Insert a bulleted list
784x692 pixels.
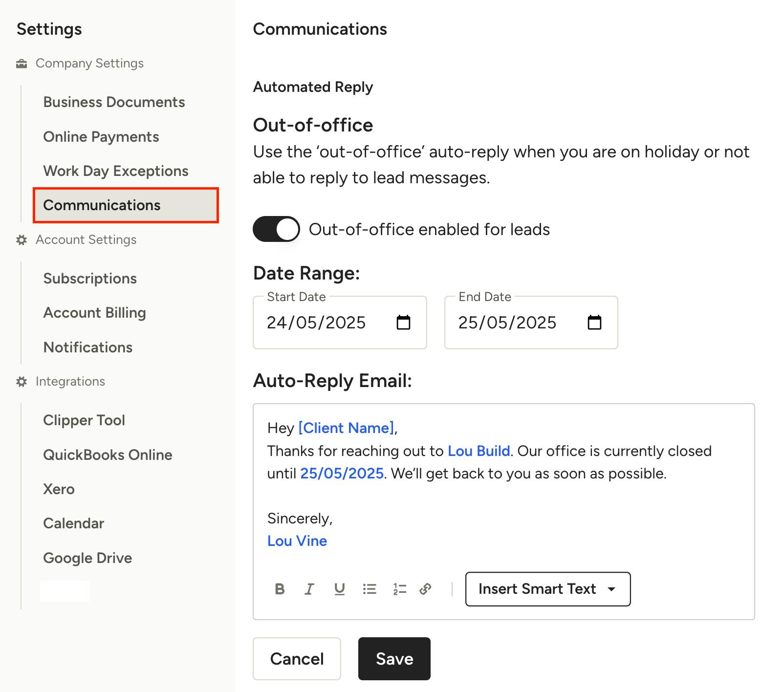[x=370, y=589]
